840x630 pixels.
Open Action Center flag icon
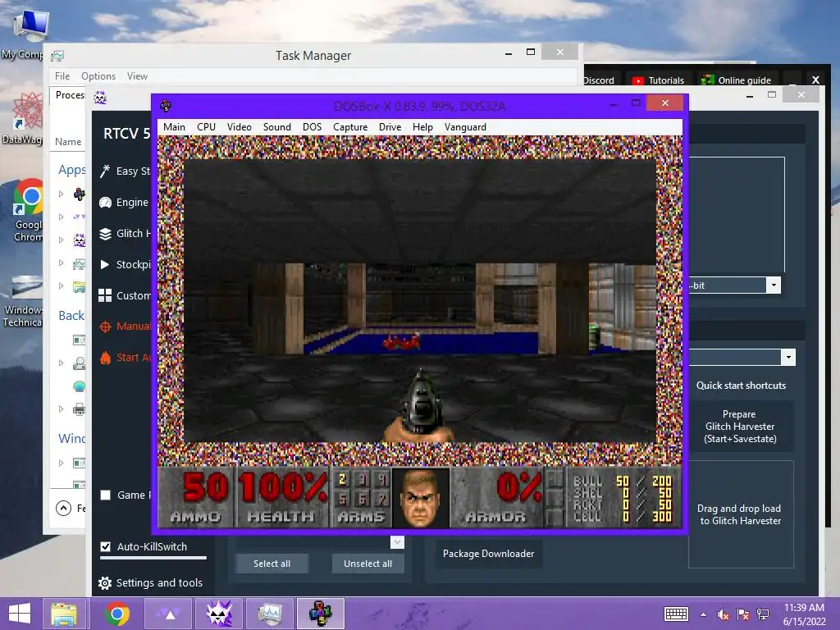743,614
